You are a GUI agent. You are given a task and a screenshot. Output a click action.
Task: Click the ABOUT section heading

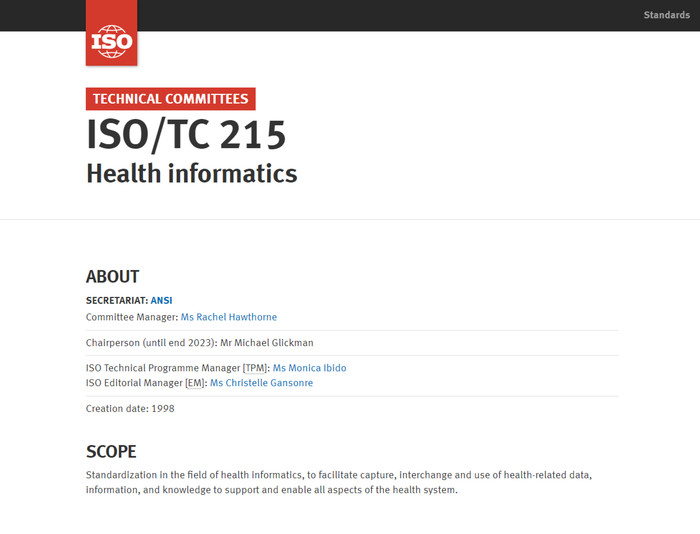pyautogui.click(x=112, y=276)
